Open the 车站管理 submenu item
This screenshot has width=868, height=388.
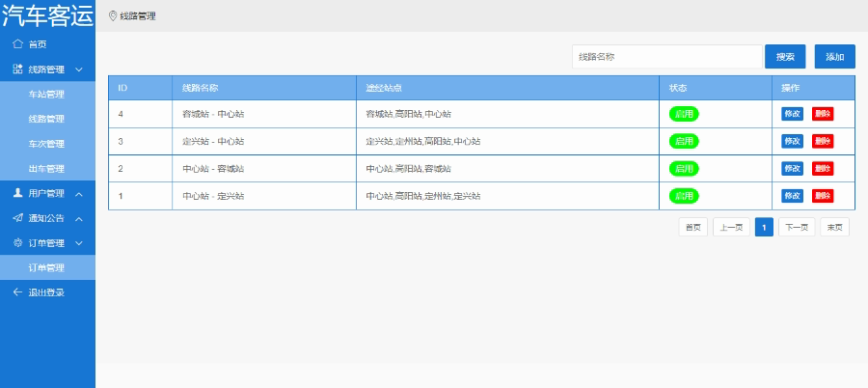pyautogui.click(x=47, y=95)
